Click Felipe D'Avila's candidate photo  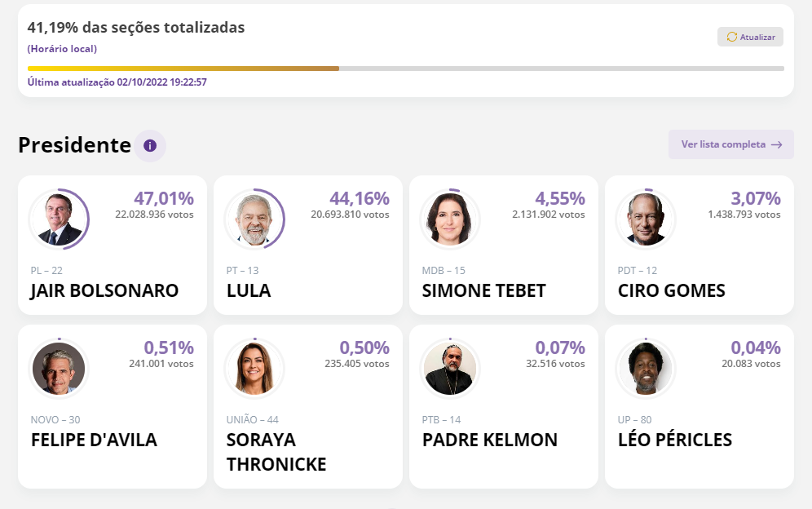[59, 369]
